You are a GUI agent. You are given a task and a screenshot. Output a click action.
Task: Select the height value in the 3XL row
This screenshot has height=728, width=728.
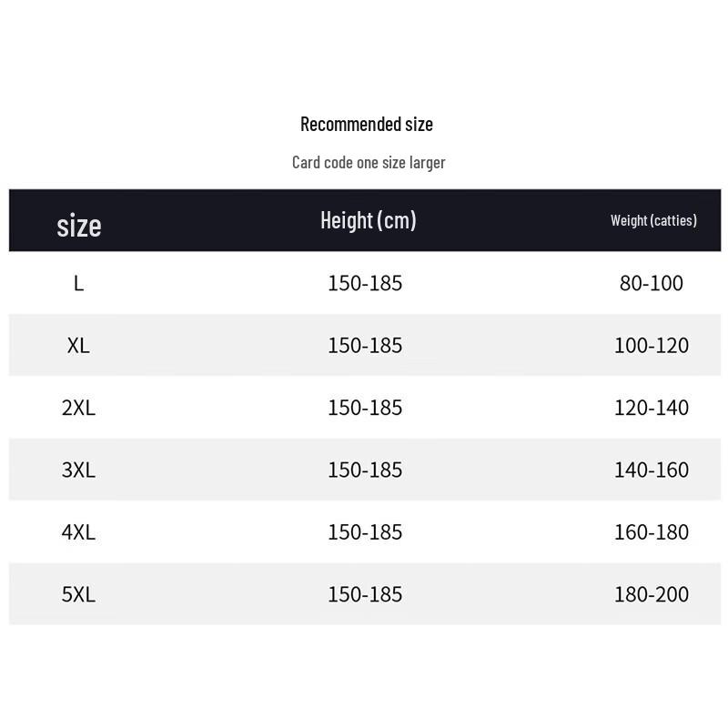(365, 470)
